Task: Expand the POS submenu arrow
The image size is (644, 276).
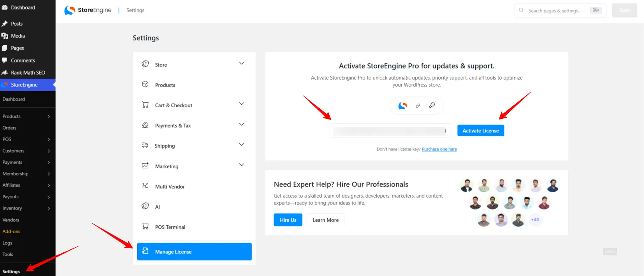Action: click(x=49, y=139)
